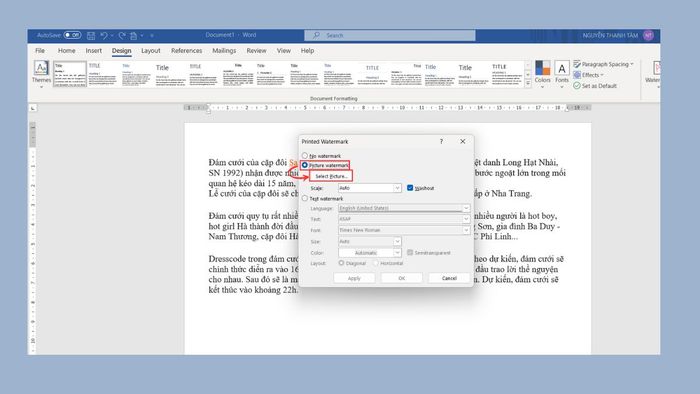Click the Select Picture button

331,176
